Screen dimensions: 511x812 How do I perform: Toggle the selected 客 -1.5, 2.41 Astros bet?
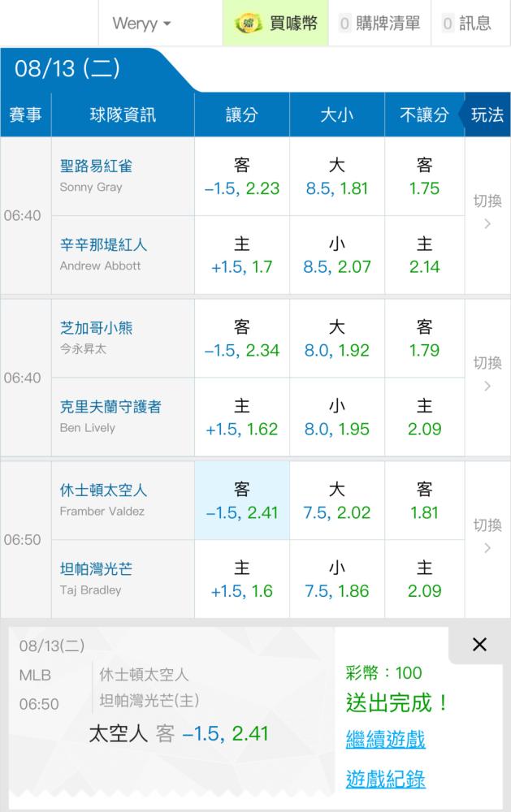coord(242,500)
